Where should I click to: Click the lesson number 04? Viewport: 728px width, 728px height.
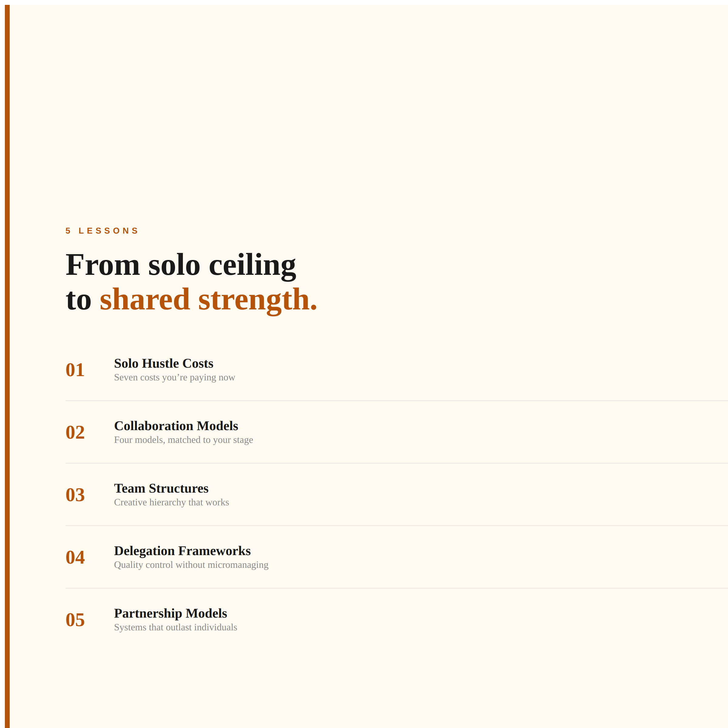click(x=75, y=557)
